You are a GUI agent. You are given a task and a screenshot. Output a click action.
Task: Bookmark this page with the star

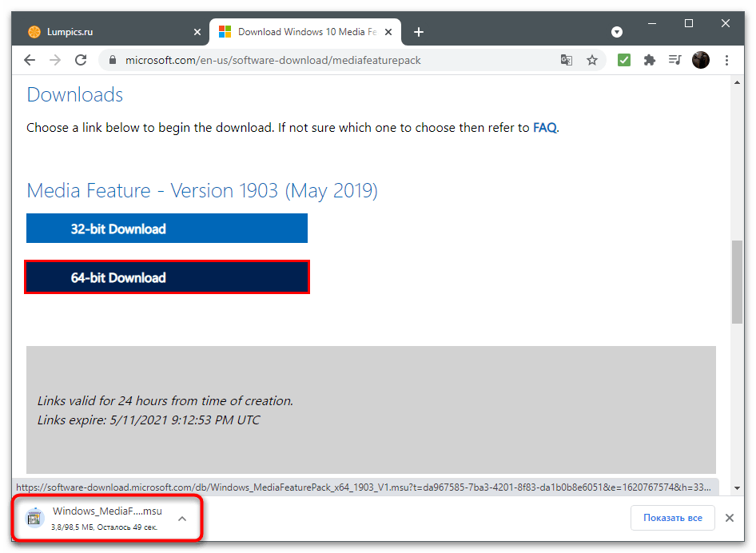point(592,60)
